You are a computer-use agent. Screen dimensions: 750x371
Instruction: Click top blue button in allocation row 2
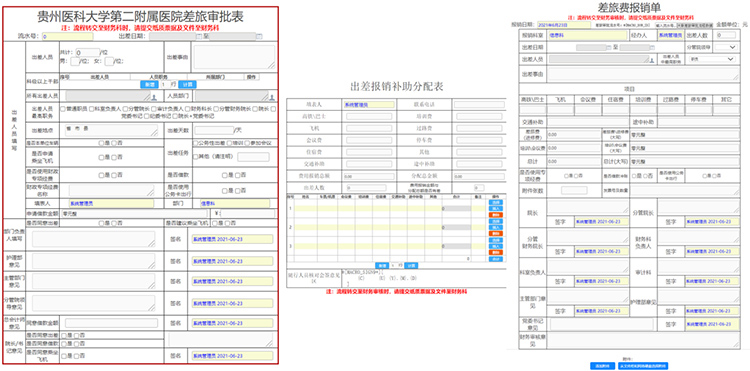(496, 221)
